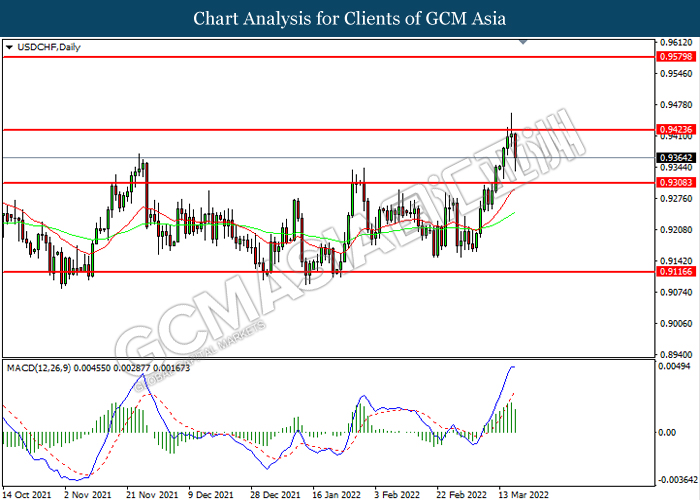Click the 14 Oct 2021 date label
700x500 pixels.
(27, 493)
